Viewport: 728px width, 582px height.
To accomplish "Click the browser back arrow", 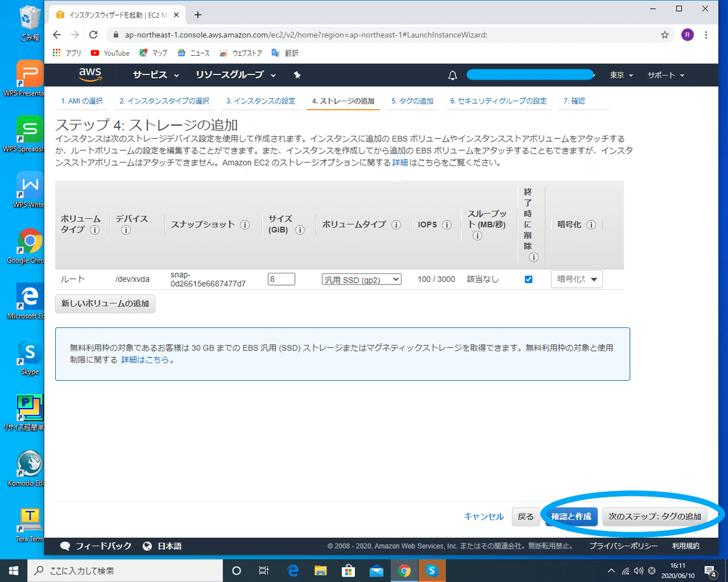I will (x=56, y=35).
